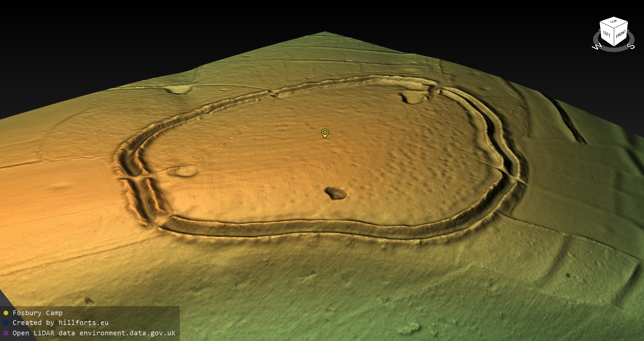The width and height of the screenshot is (644, 341).
Task: Click the FRONT face of the view cube
Action: (621, 34)
